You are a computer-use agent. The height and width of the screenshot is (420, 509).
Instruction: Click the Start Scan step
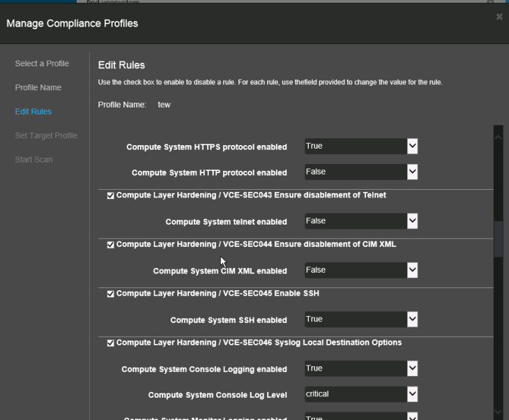(x=33, y=160)
